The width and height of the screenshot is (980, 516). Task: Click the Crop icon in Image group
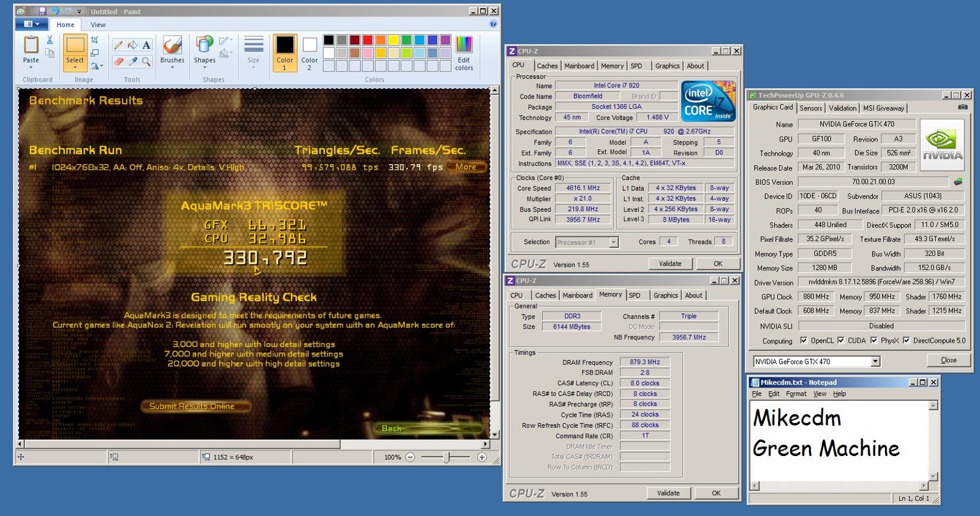(95, 40)
